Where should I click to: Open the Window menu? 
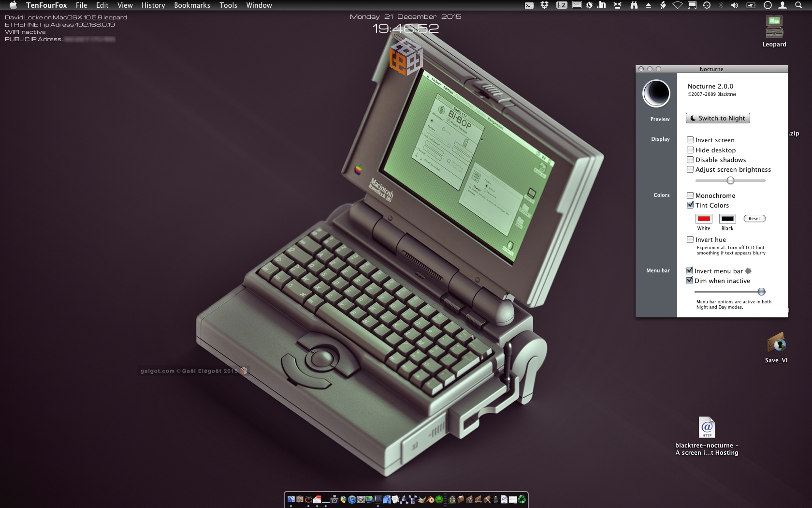pos(259,5)
